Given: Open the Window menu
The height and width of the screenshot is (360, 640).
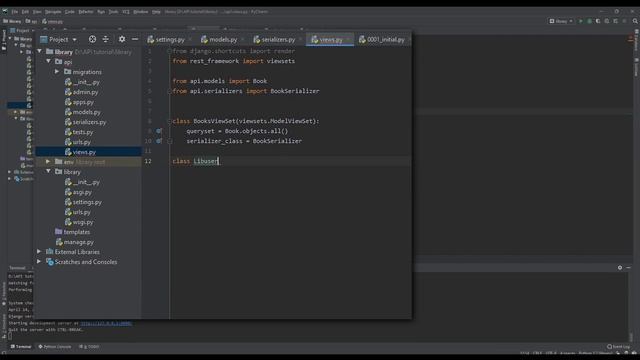Looking at the screenshot, I should pos(141,12).
